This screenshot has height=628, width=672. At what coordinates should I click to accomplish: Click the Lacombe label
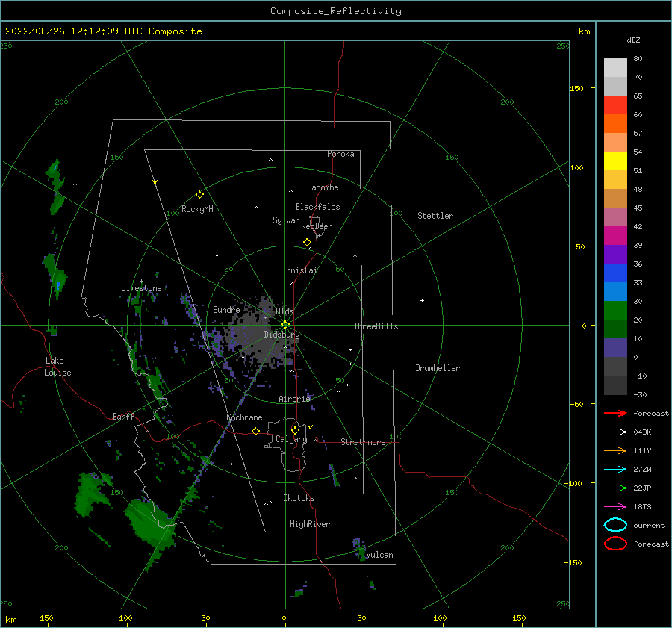coord(323,187)
